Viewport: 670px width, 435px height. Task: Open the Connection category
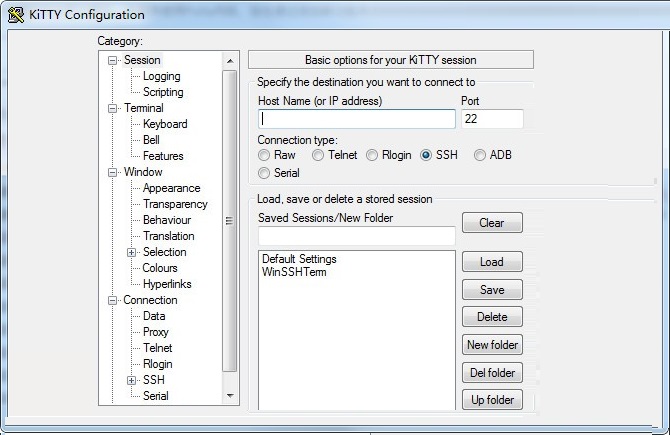pyautogui.click(x=150, y=300)
